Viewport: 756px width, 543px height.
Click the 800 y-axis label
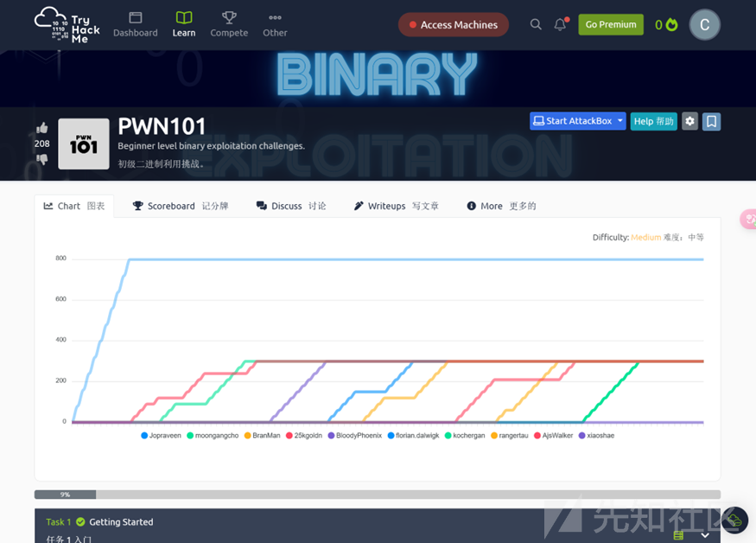click(x=60, y=259)
